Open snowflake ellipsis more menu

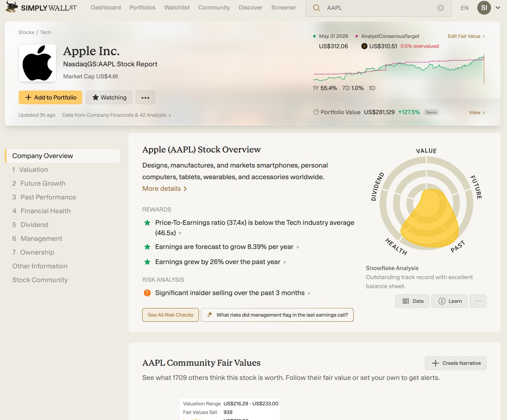tap(478, 301)
